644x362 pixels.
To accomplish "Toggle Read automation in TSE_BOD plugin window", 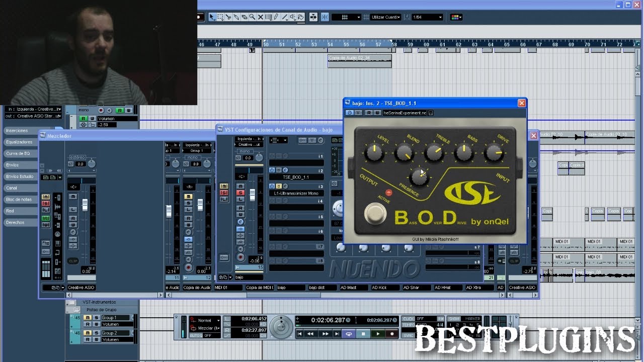I will tap(369, 113).
